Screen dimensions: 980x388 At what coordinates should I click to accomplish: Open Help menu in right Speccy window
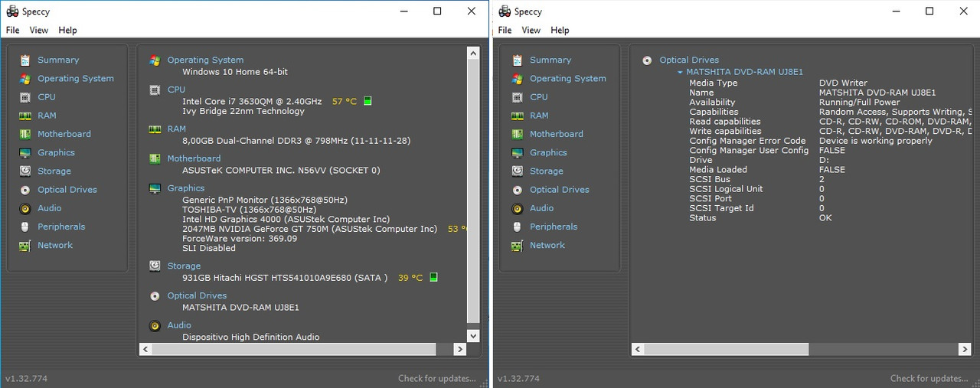click(560, 30)
